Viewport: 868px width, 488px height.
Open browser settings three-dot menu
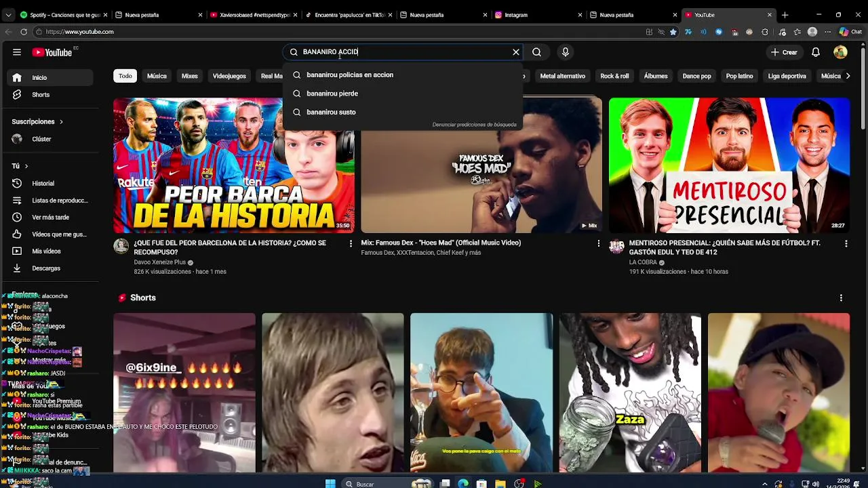(829, 32)
